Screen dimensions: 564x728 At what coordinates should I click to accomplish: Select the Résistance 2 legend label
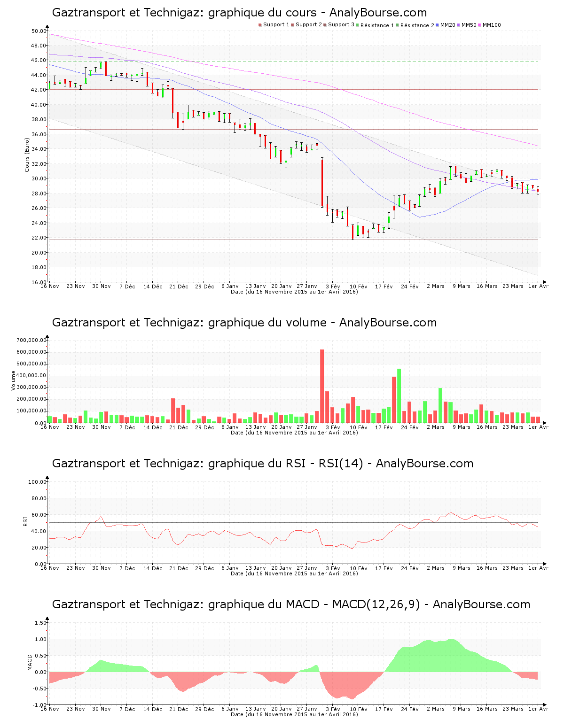click(417, 25)
